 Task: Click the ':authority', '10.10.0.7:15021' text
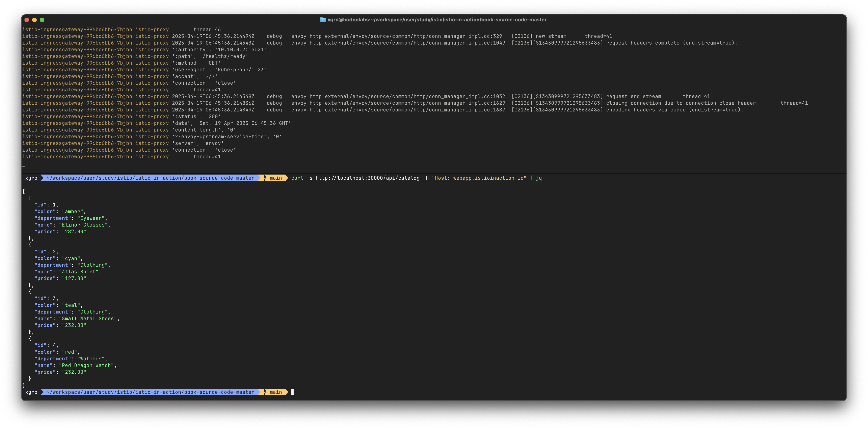pyautogui.click(x=219, y=50)
